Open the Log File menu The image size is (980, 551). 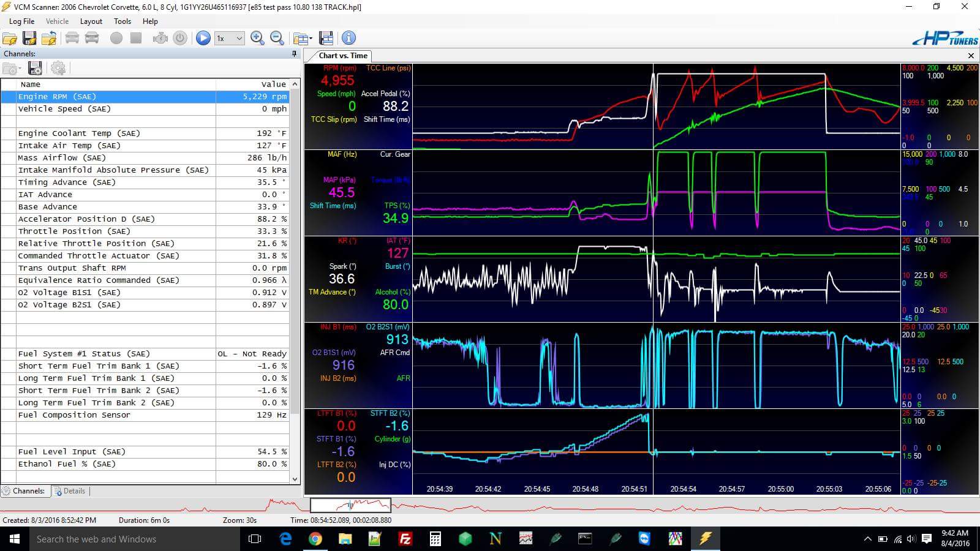pos(22,21)
